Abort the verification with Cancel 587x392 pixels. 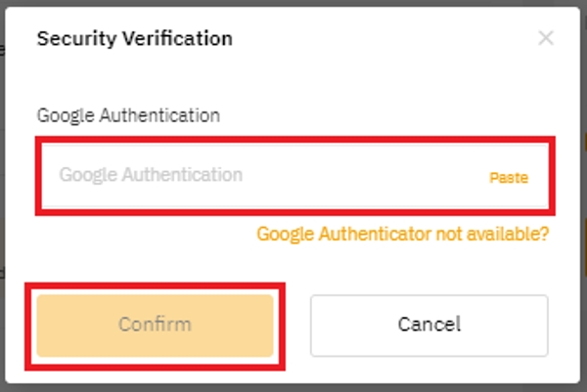pos(429,325)
